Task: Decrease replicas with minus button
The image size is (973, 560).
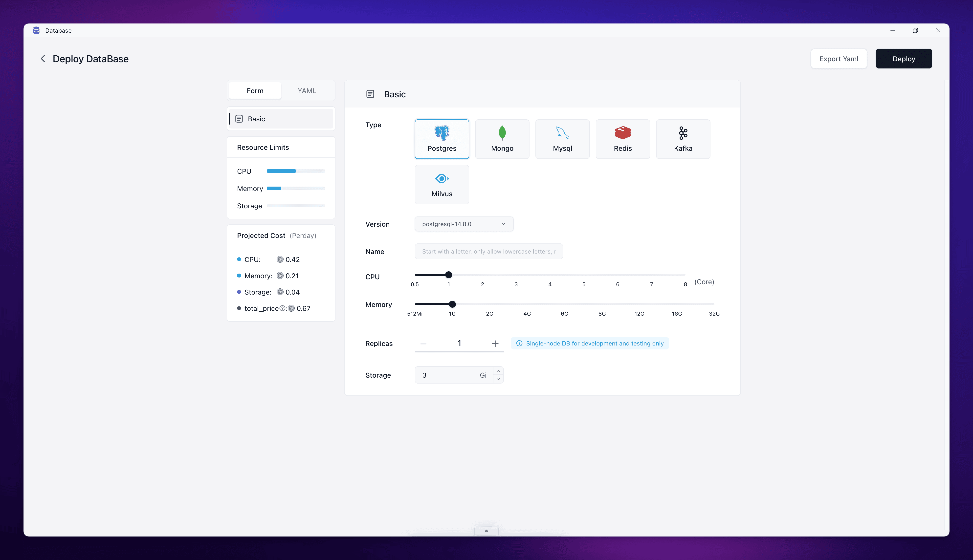Action: (x=423, y=344)
